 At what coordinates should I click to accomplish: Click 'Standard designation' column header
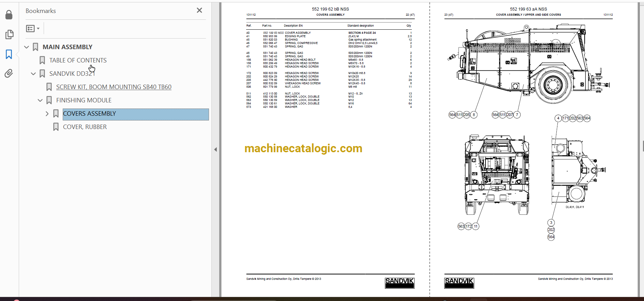coord(360,26)
